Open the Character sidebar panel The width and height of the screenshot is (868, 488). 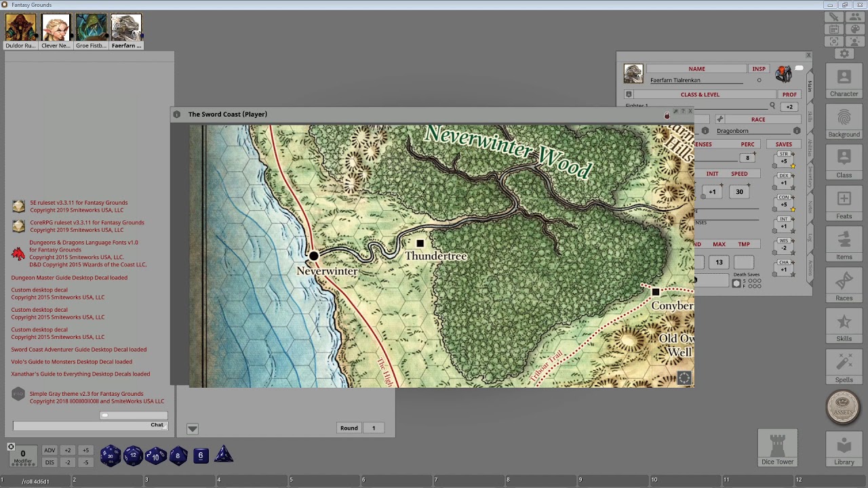coord(844,82)
